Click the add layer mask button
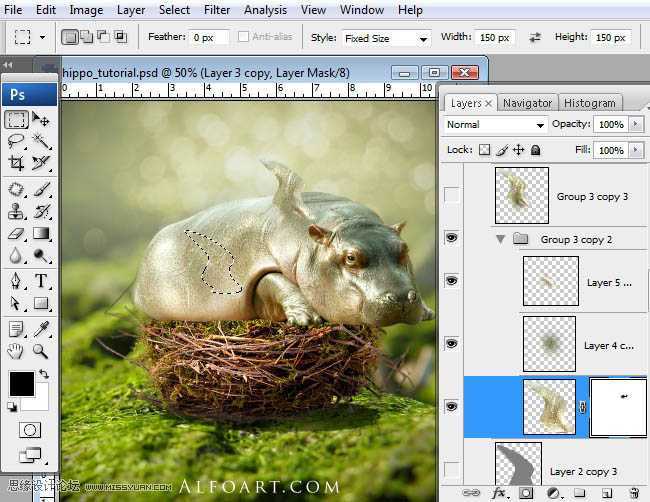This screenshot has width=650, height=502. (525, 493)
